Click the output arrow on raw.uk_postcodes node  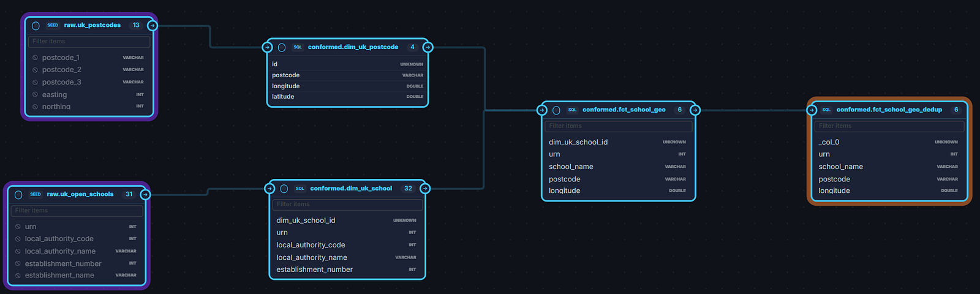pos(153,26)
